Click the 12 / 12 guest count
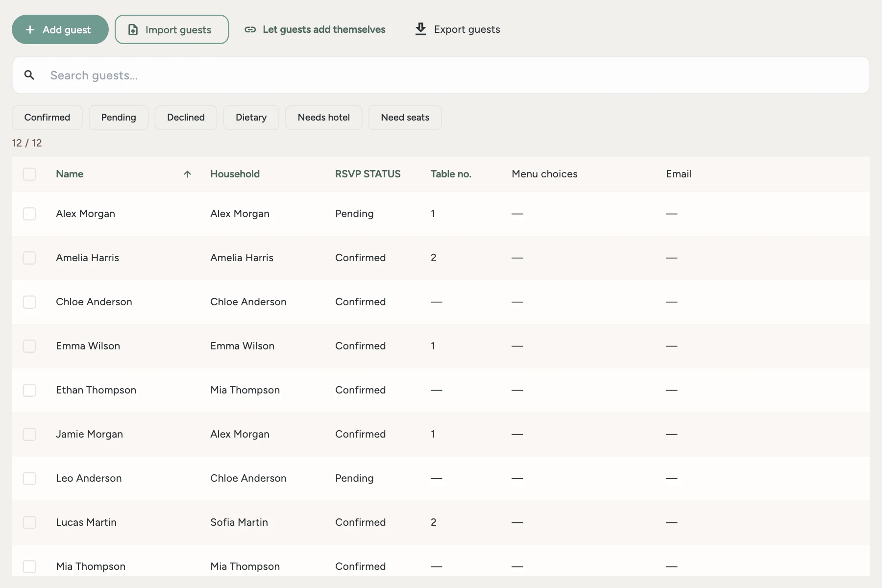 [27, 143]
